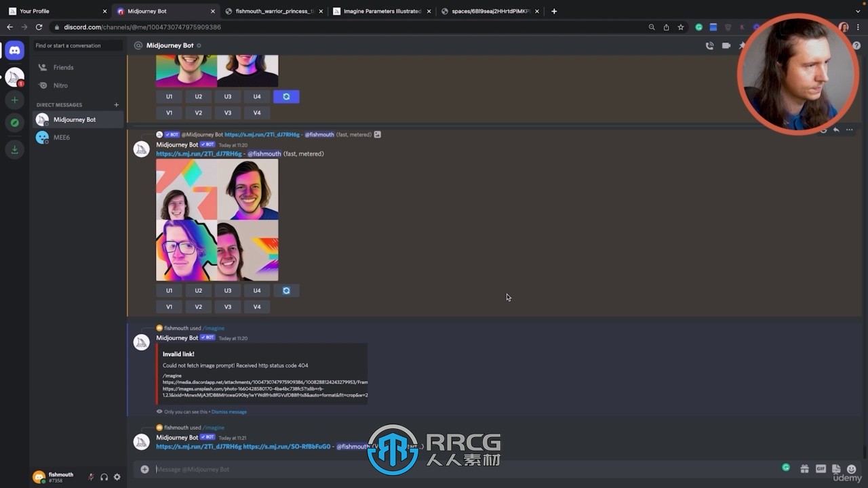Switch to Imagine Parameters Illustrated tab
The height and width of the screenshot is (488, 868).
382,11
